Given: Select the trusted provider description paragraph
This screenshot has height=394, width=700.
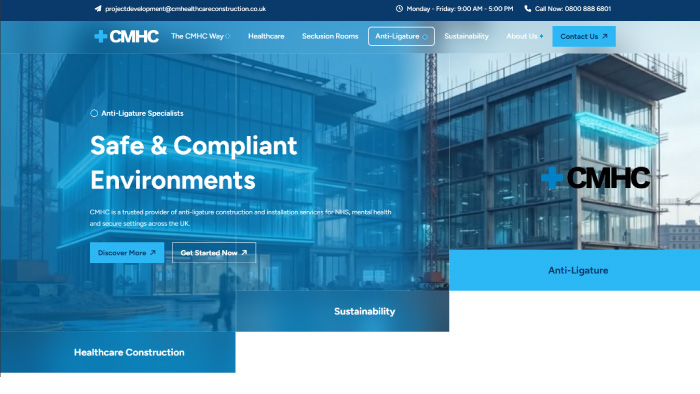Looking at the screenshot, I should coord(241,218).
